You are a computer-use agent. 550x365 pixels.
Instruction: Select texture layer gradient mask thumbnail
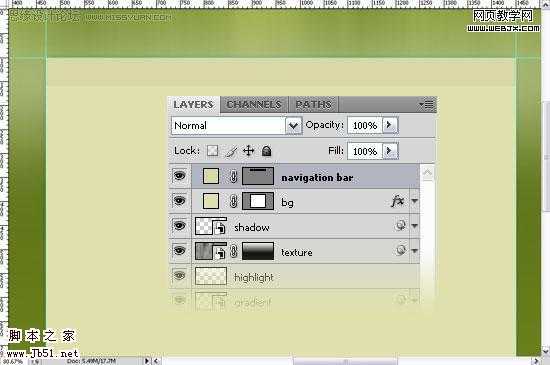click(x=258, y=251)
